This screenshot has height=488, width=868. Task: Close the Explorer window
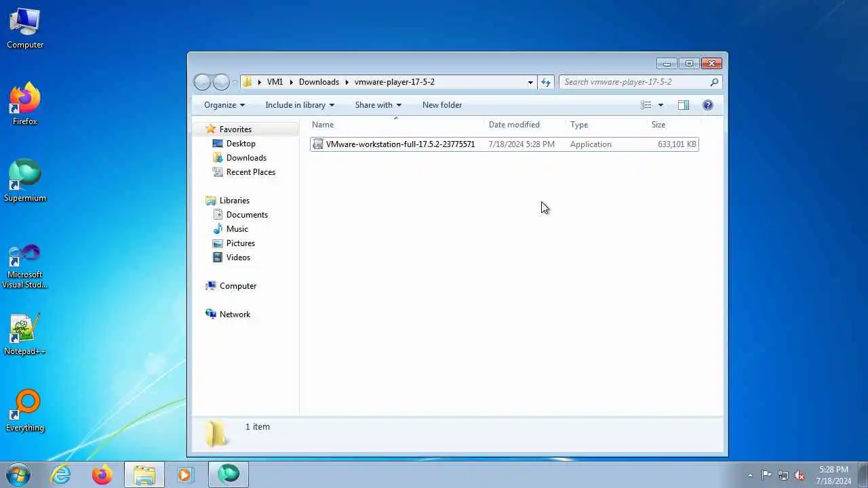[x=711, y=64]
